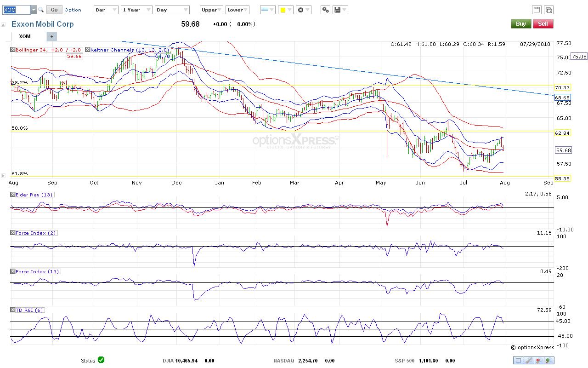
Task: Select the rectangle tool at bottom right
Action: pyautogui.click(x=518, y=361)
